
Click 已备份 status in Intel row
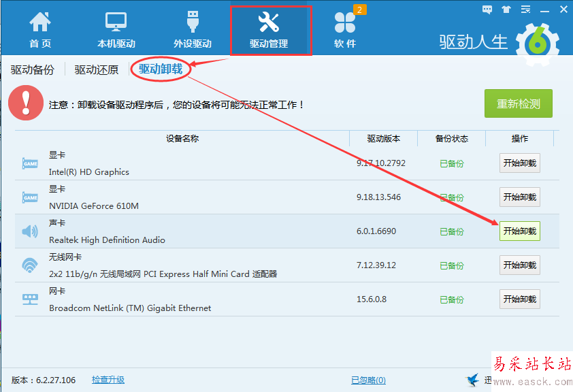452,163
